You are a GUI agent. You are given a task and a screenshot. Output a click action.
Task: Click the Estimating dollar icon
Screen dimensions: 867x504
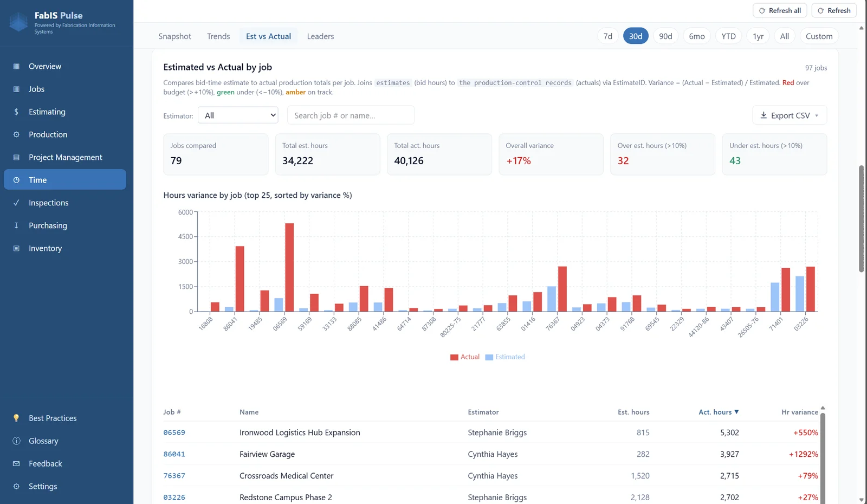[16, 112]
